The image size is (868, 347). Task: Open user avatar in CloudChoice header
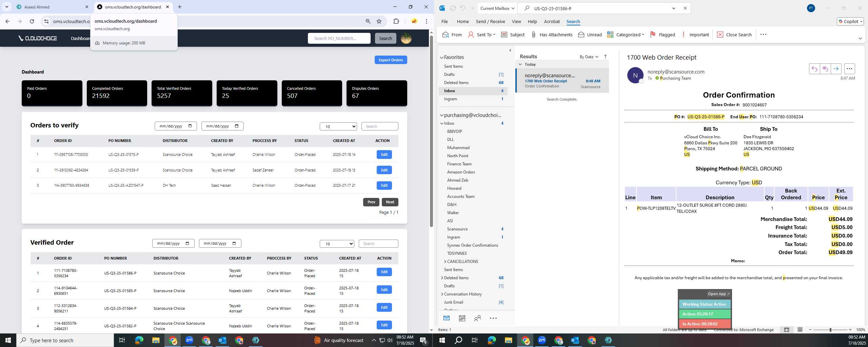coord(406,38)
